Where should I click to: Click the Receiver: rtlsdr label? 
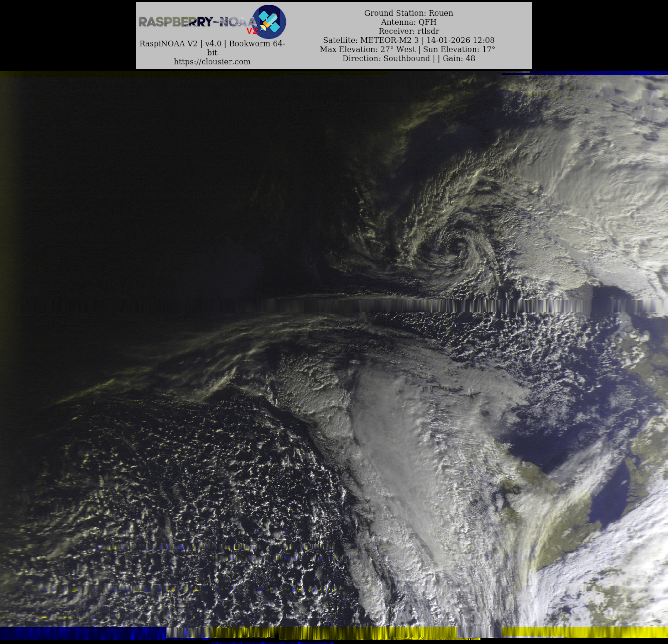[408, 31]
